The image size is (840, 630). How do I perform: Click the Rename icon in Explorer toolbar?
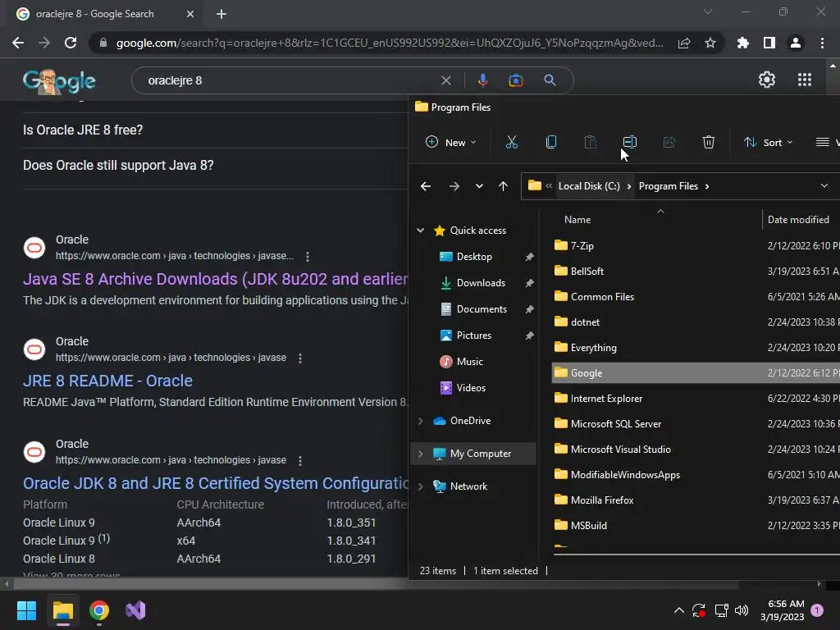[x=629, y=142]
